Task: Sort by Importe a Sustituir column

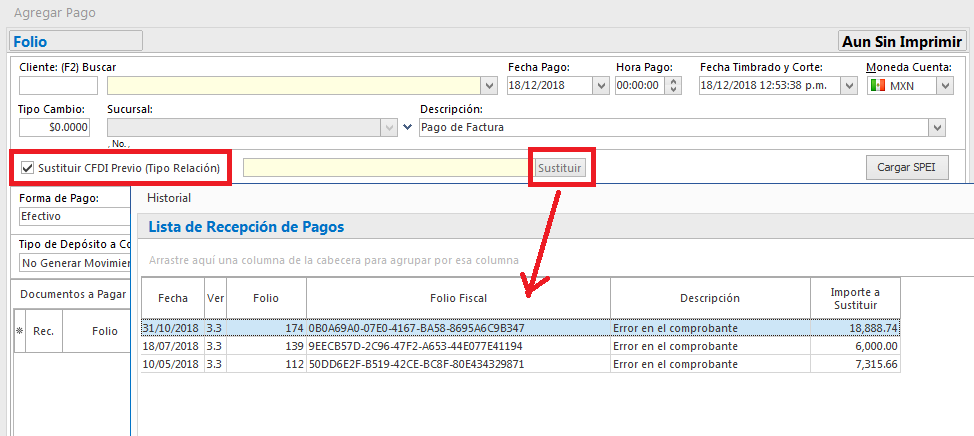Action: click(855, 298)
